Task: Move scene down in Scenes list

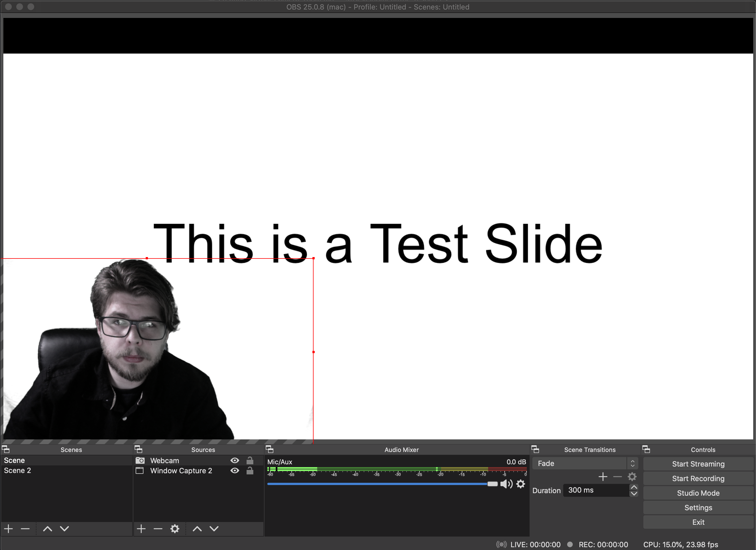Action: [64, 529]
